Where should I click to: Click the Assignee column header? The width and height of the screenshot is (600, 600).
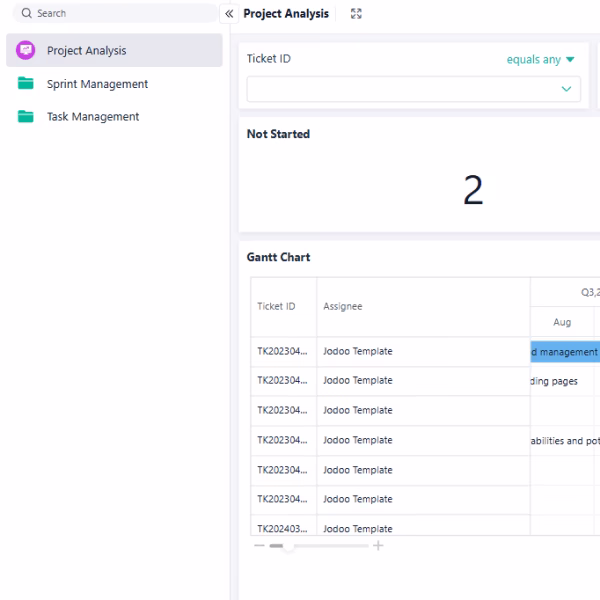[343, 307]
